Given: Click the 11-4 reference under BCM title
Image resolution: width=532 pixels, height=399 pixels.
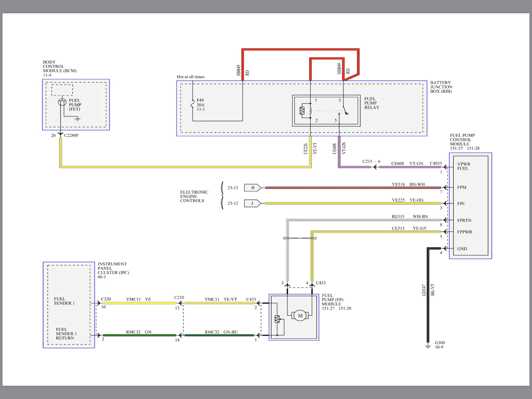Looking at the screenshot, I should (47, 75).
